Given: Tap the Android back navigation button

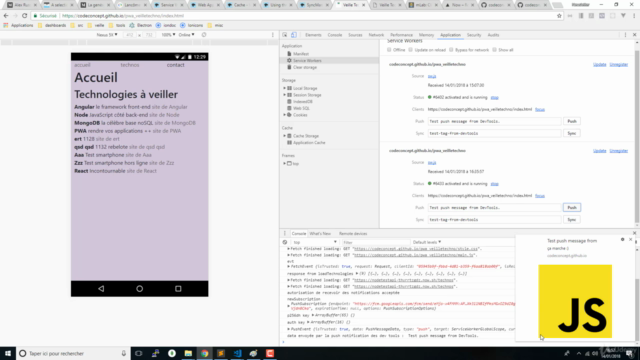Looking at the screenshot, I should tap(101, 289).
